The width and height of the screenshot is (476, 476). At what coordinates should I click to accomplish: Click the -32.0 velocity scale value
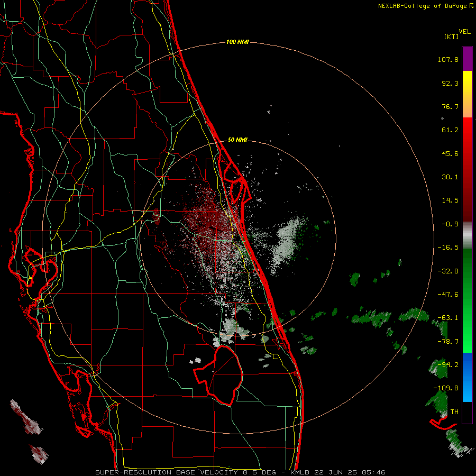[x=448, y=271]
